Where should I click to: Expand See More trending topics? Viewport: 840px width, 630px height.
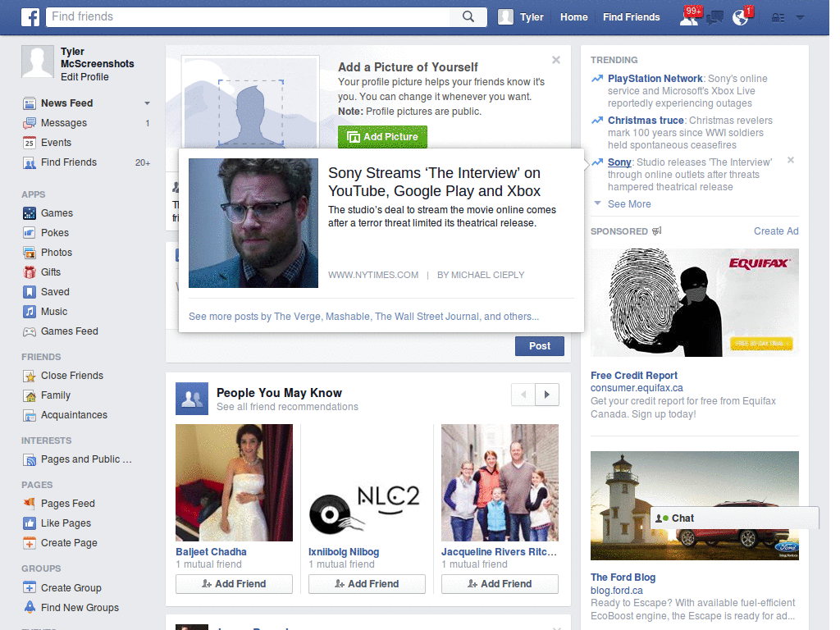(x=629, y=204)
